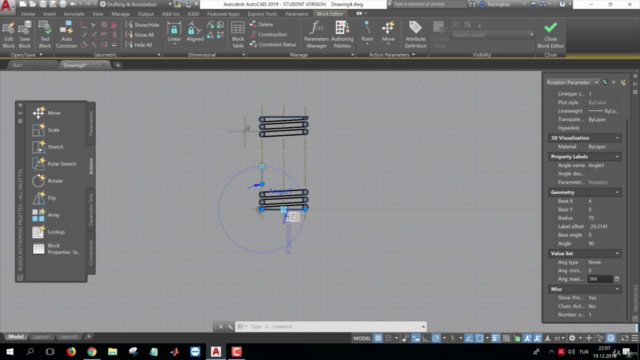640x360 pixels.
Task: Click the Edit Block ribbon icon
Action: pos(8,35)
